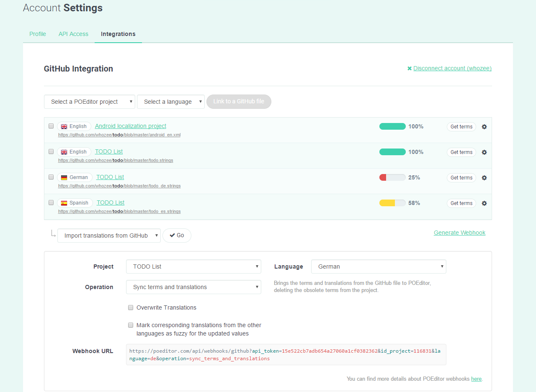
Task: Click the German flag icon
Action: (x=64, y=177)
